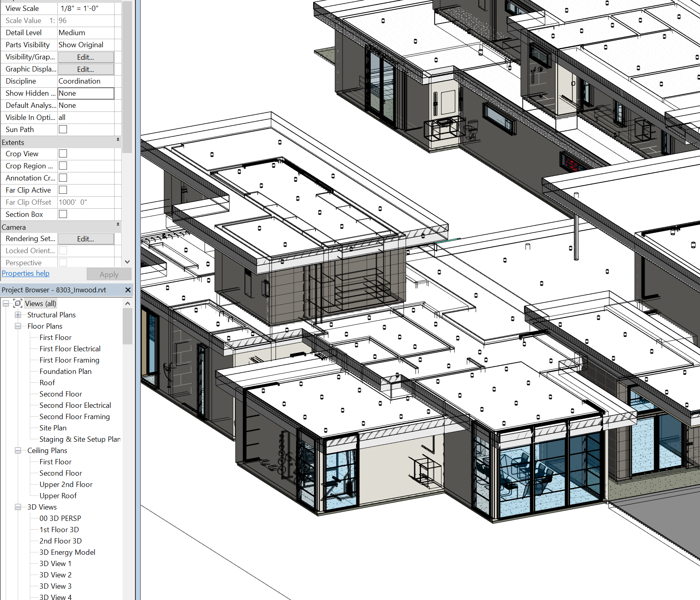Click Project Browser scroll-up arrow
Image resolution: width=700 pixels, height=600 pixels.
tap(127, 304)
